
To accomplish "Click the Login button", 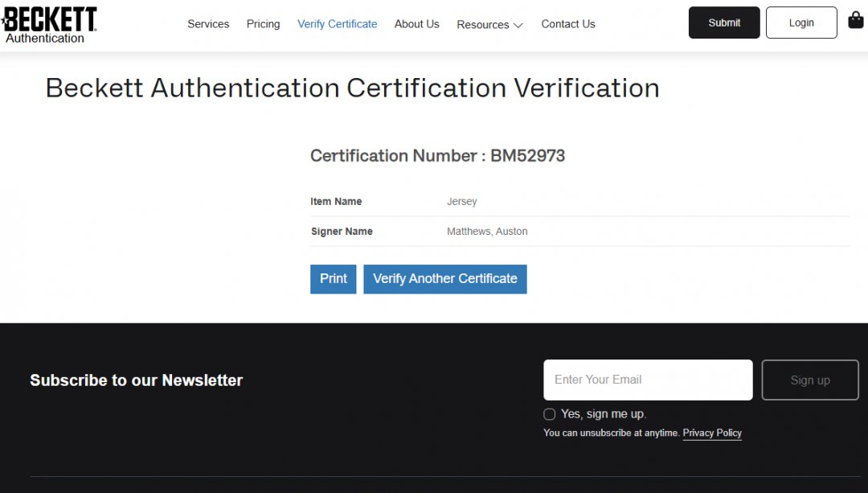I will (800, 23).
